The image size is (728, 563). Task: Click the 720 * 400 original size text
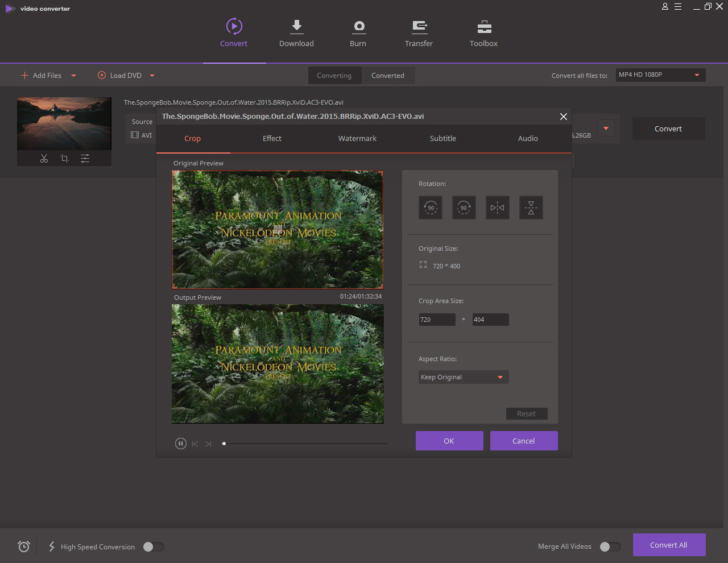(x=446, y=266)
